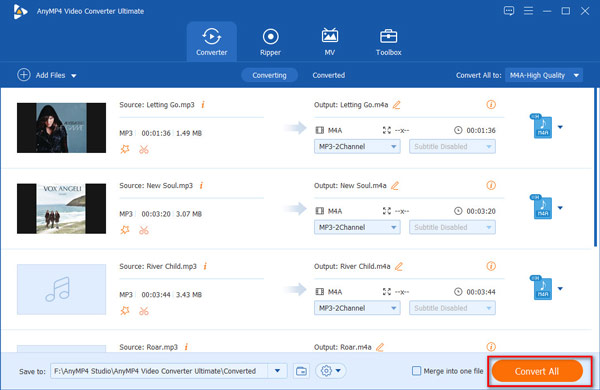Click the scissors cut icon for Letting Go.mp3
The width and height of the screenshot is (600, 390).
(x=144, y=149)
